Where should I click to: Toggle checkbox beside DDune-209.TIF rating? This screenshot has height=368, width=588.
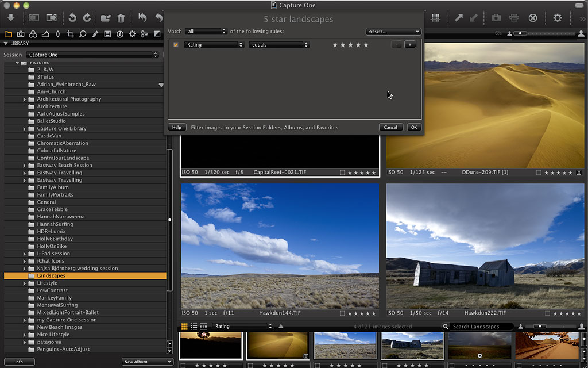pos(539,172)
